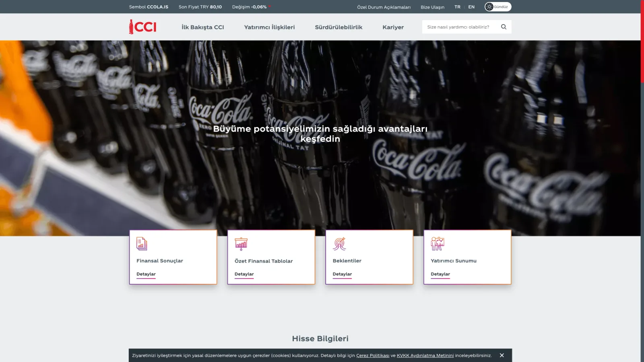Open Özel Durum Açıklamaları link

pyautogui.click(x=384, y=7)
